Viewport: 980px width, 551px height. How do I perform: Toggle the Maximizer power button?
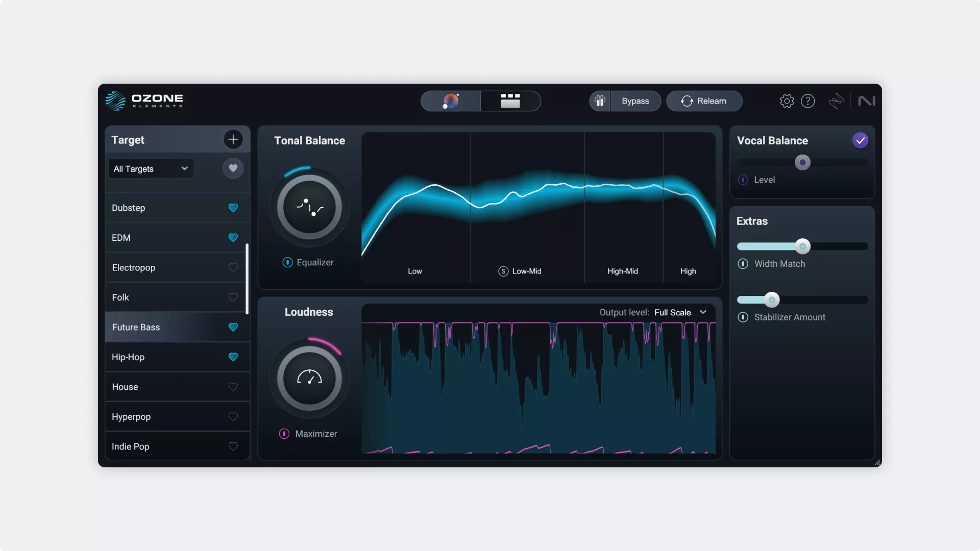[x=284, y=434]
